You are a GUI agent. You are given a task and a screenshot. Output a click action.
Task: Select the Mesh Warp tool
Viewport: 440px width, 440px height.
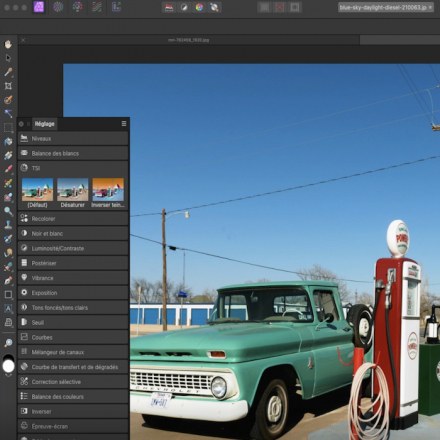pyautogui.click(x=8, y=322)
